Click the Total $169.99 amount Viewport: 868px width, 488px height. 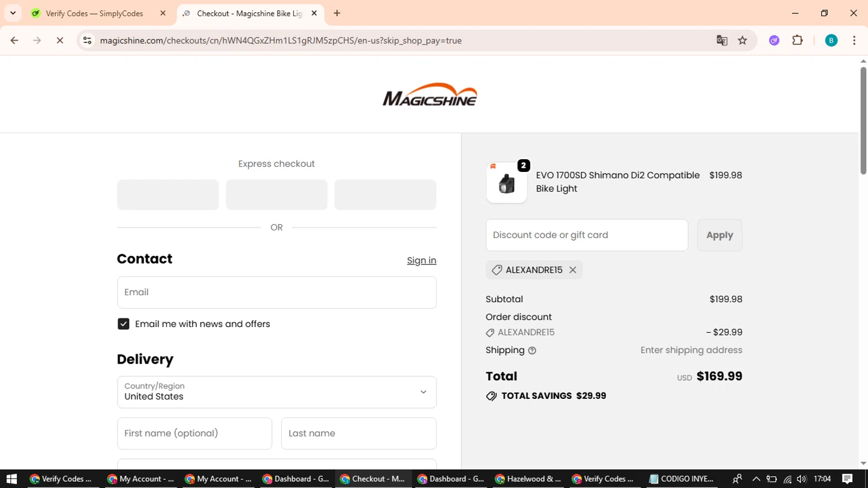click(719, 376)
